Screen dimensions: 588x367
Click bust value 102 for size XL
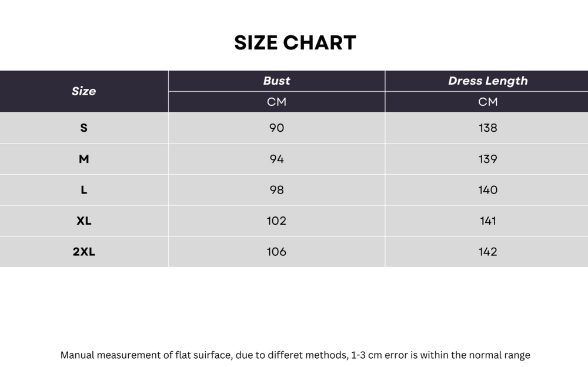(277, 221)
